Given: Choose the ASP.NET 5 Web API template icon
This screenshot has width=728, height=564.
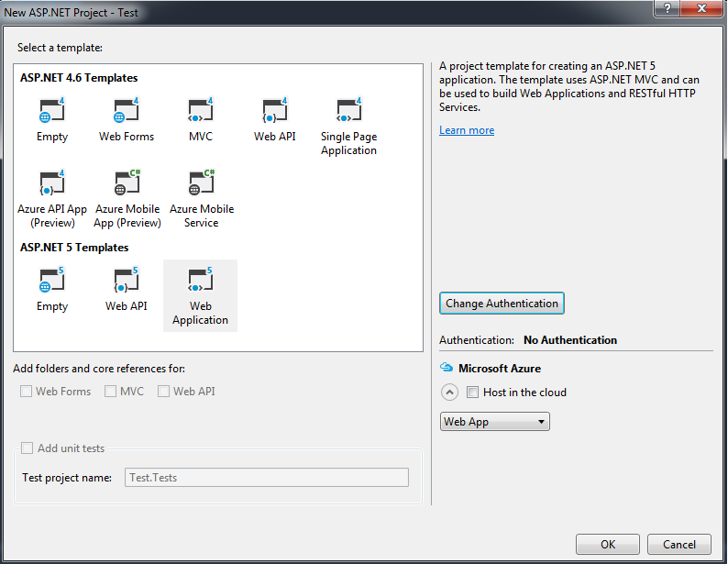Looking at the screenshot, I should [127, 281].
